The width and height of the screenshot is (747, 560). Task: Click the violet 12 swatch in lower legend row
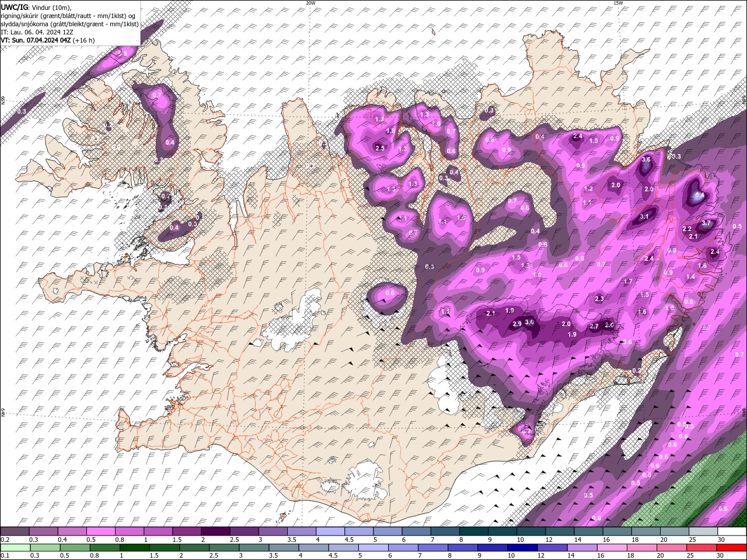click(x=552, y=548)
